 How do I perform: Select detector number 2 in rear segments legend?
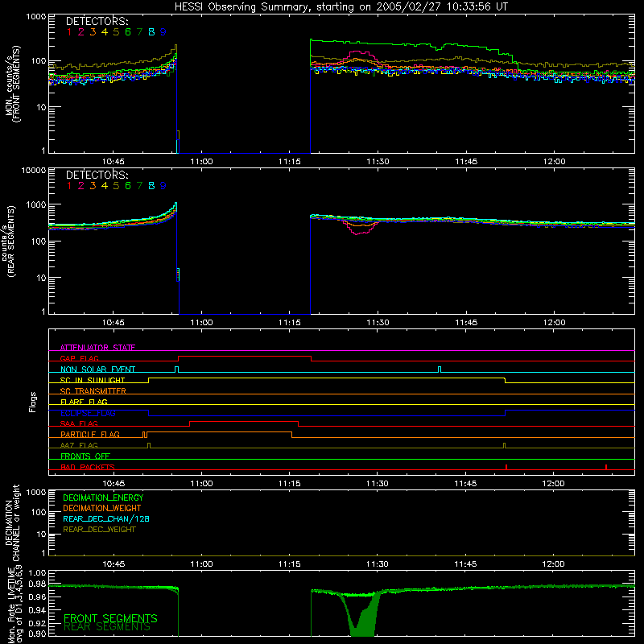[81, 186]
